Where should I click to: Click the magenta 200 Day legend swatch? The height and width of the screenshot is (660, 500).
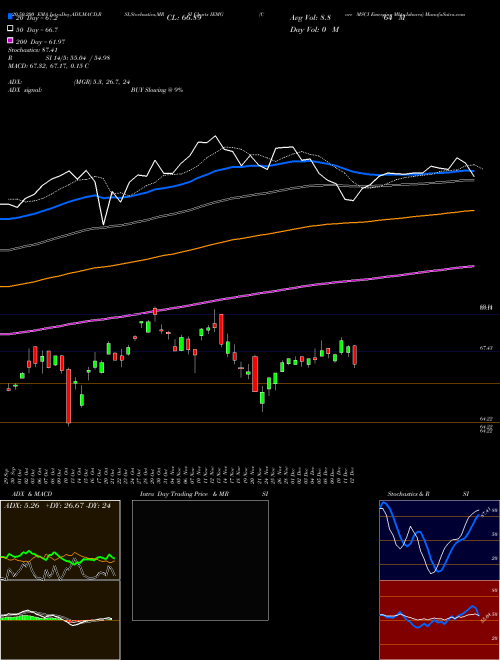10,40
